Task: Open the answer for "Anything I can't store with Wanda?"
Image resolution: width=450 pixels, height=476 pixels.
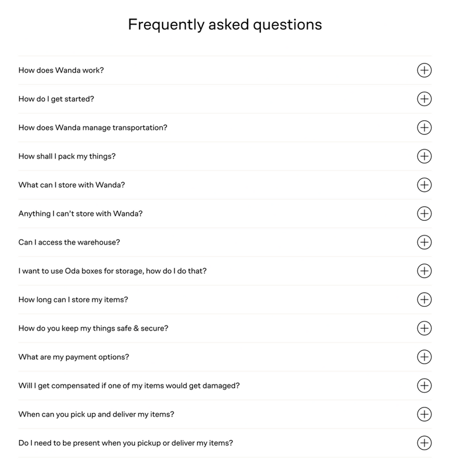Action: (x=424, y=214)
